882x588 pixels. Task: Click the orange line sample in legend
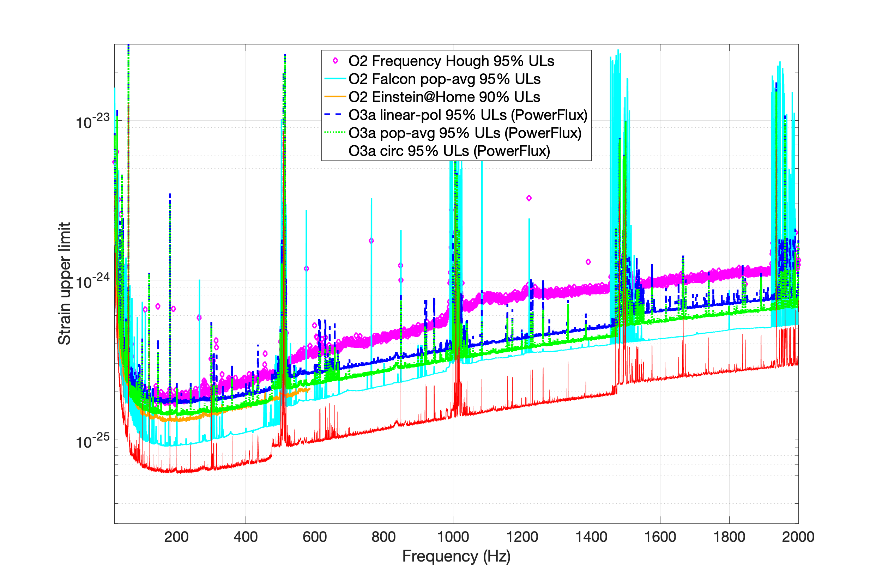[x=335, y=97]
